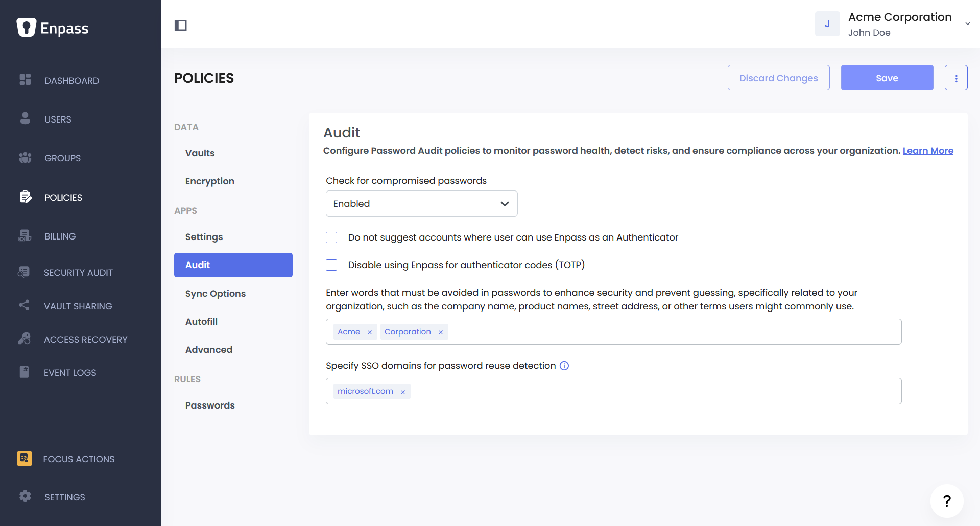Open the help question mark button
The height and width of the screenshot is (526, 980).
coord(947,501)
